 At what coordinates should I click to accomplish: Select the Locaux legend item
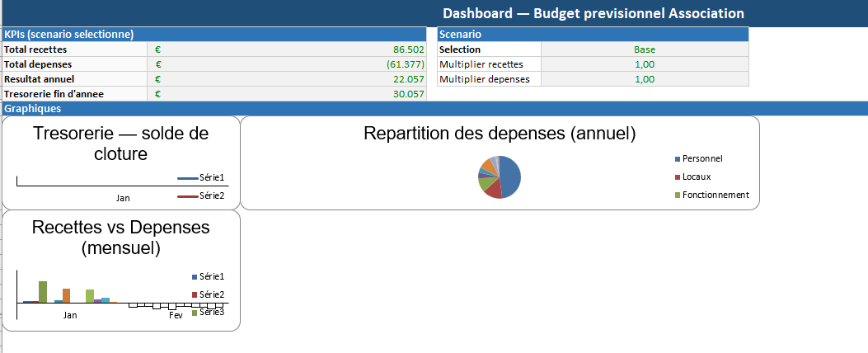[696, 176]
